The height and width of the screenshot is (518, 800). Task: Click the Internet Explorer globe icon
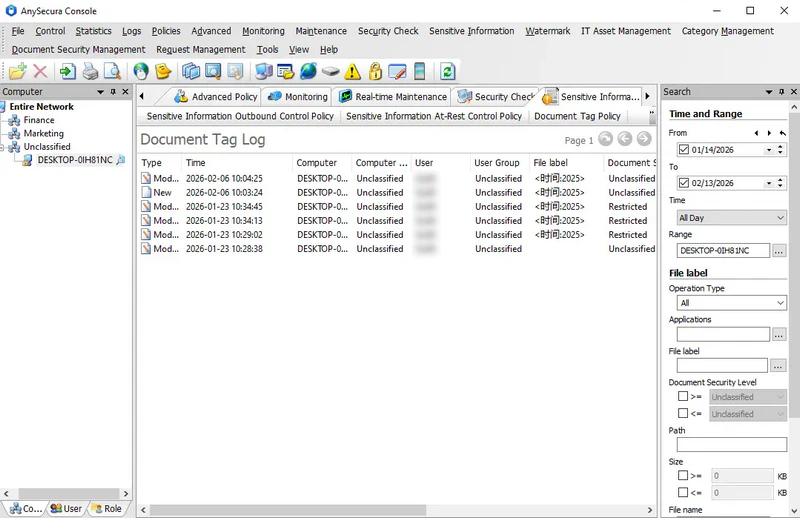coord(308,71)
